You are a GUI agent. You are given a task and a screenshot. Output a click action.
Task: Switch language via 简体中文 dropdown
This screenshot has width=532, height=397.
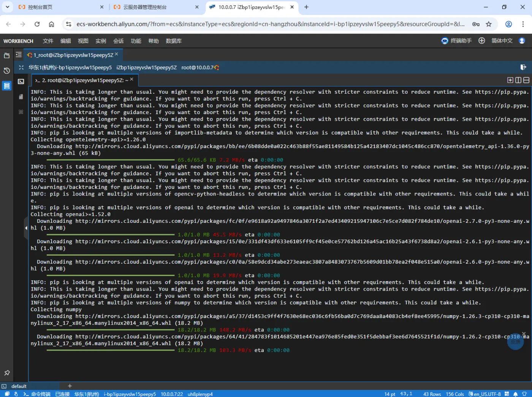[502, 41]
